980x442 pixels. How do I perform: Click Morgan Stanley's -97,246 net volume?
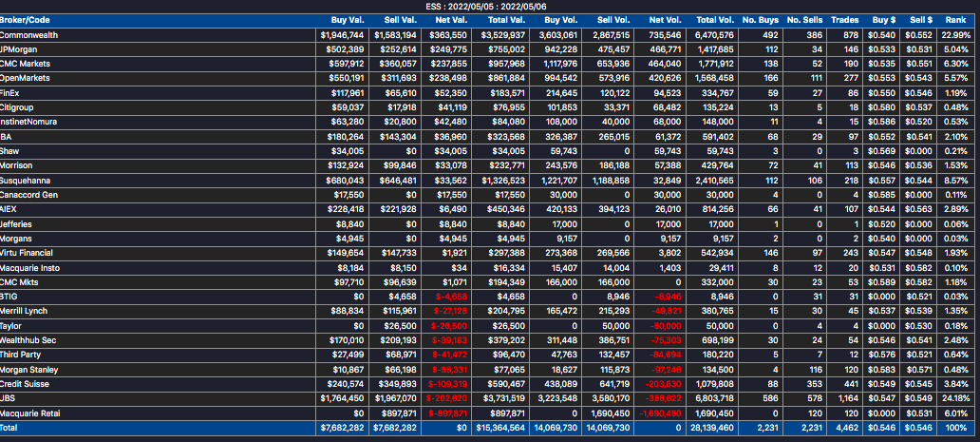pyautogui.click(x=665, y=370)
